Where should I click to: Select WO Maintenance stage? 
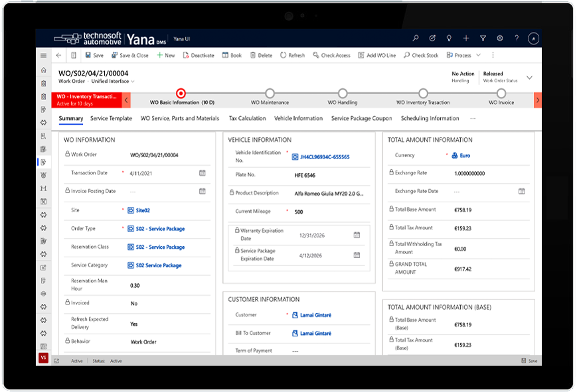click(x=270, y=94)
